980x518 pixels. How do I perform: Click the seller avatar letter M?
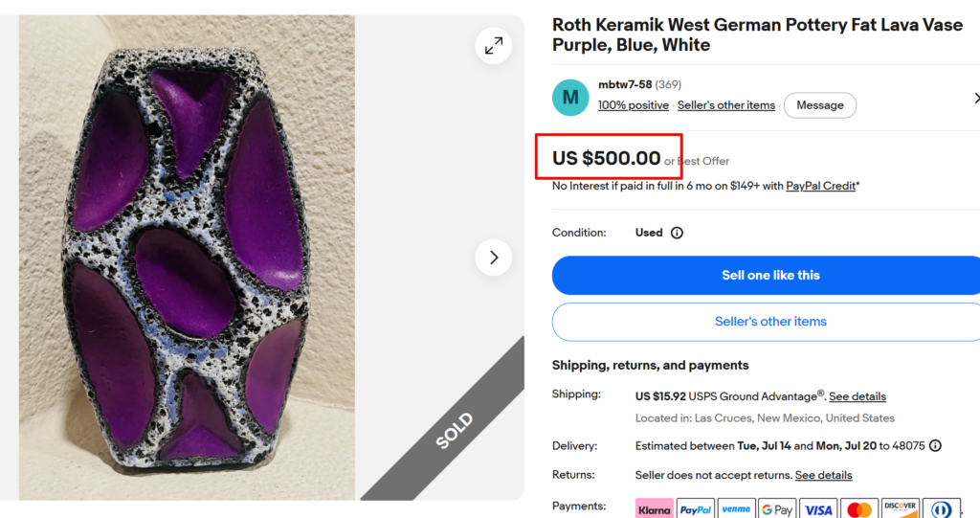click(x=570, y=98)
